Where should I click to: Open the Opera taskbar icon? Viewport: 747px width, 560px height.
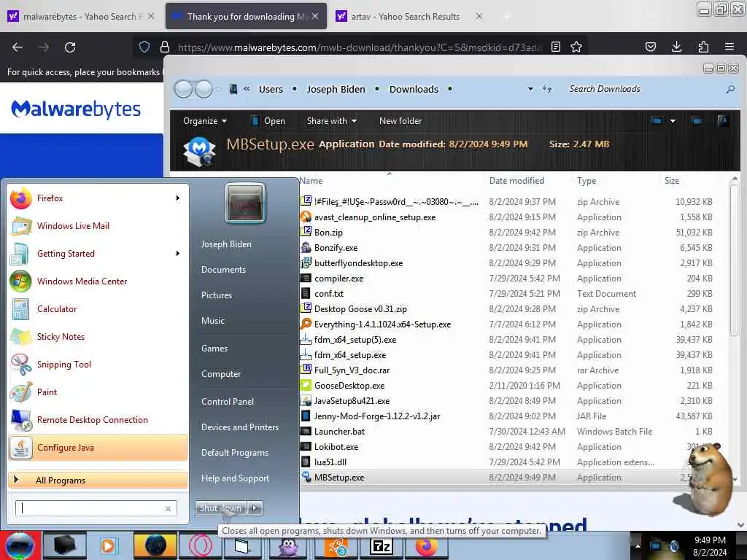[x=200, y=545]
